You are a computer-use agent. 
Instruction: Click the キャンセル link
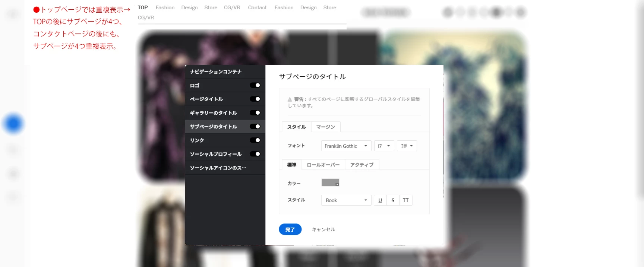click(323, 229)
